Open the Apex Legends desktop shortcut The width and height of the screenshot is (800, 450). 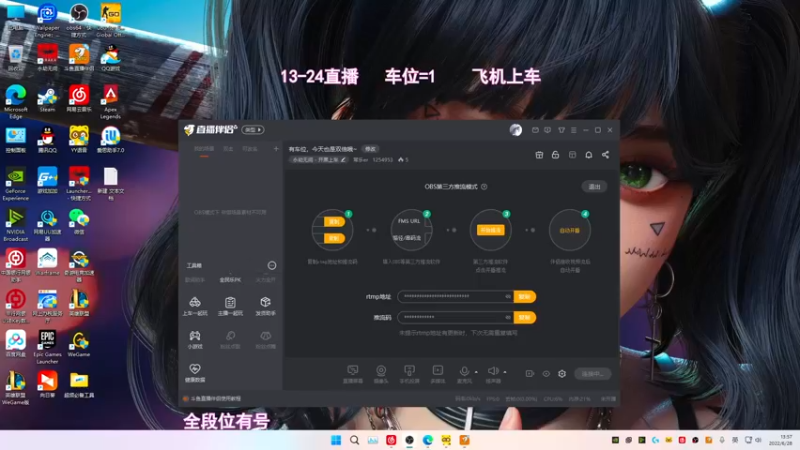click(110, 103)
